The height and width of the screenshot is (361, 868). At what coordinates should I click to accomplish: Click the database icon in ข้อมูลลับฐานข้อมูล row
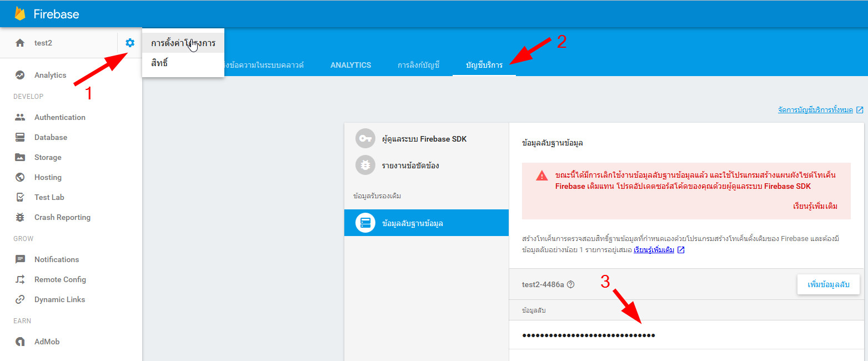click(365, 223)
